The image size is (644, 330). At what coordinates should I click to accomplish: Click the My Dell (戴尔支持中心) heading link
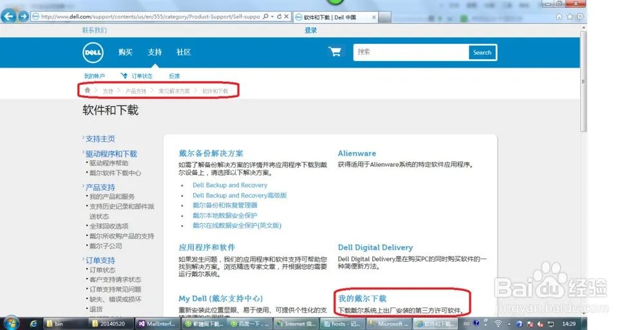click(220, 298)
